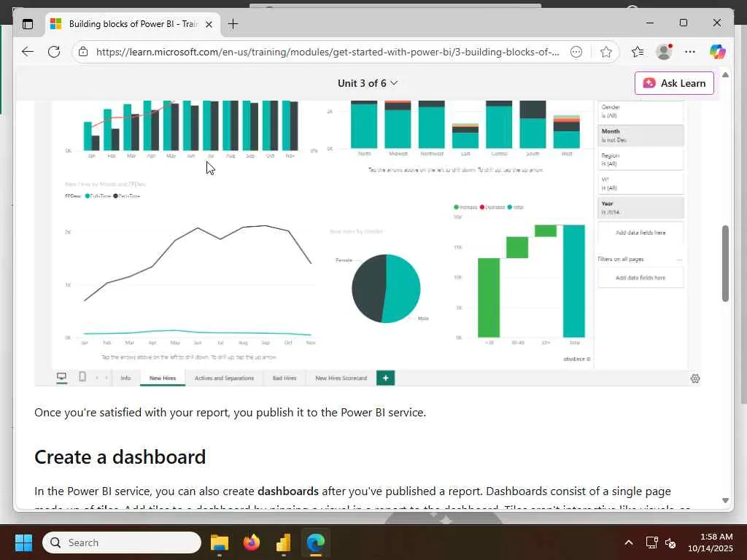The image size is (747, 560).
Task: Select the Year filter card
Action: pyautogui.click(x=640, y=208)
